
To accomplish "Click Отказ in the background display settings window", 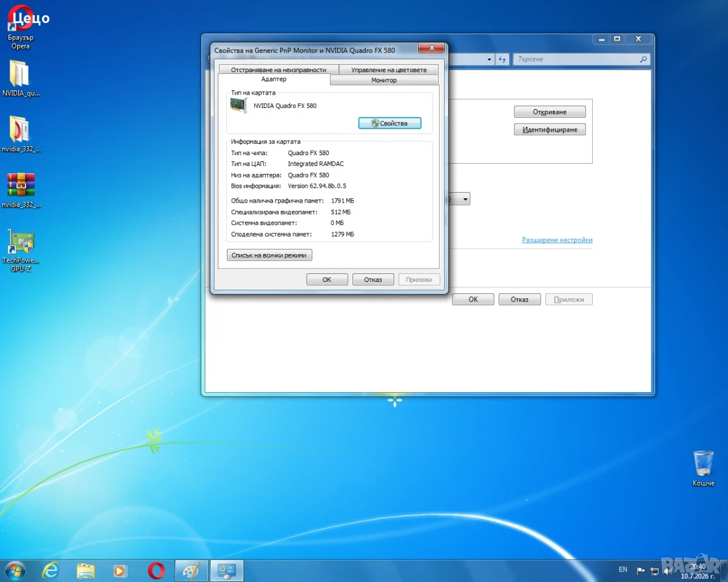I will [x=519, y=299].
